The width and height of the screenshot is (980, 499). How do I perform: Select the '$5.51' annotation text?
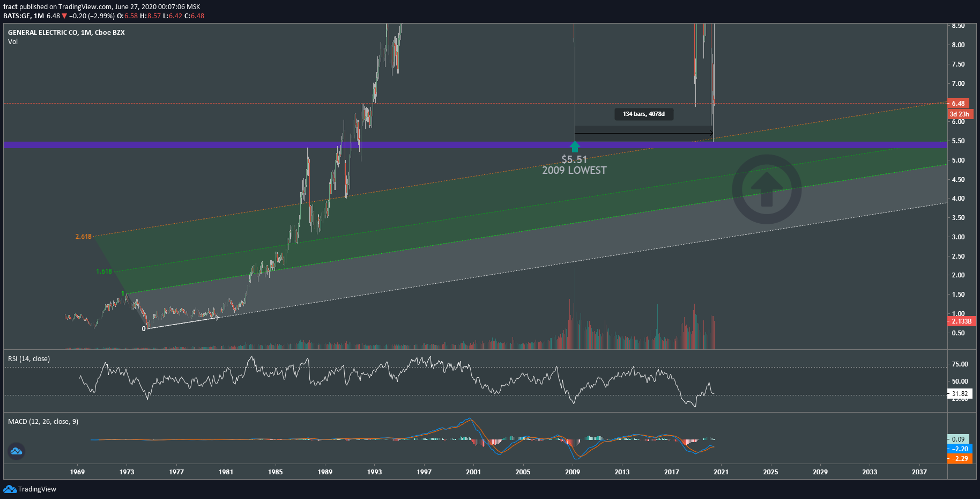point(574,159)
